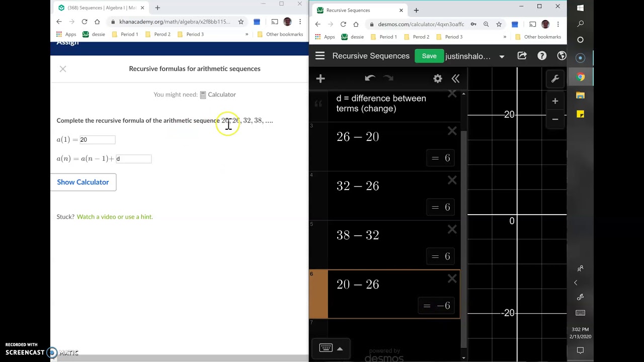Open Desmos expression list settings gear
Screen dimensions: 644x362
tap(438, 78)
